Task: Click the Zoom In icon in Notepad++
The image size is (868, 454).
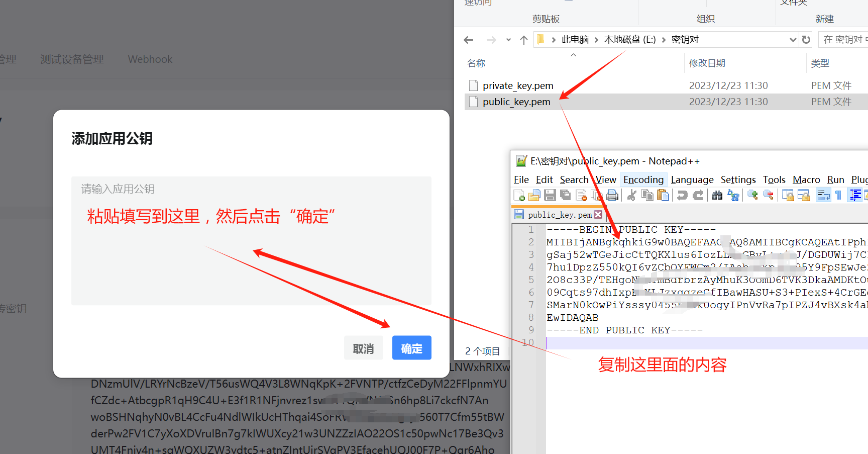Action: point(752,195)
